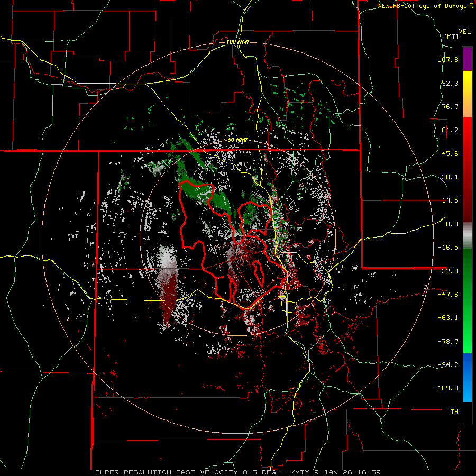Screen dimensions: 476x476
Task: Click the -109.8 value on velocity scale
Action: tap(446, 388)
